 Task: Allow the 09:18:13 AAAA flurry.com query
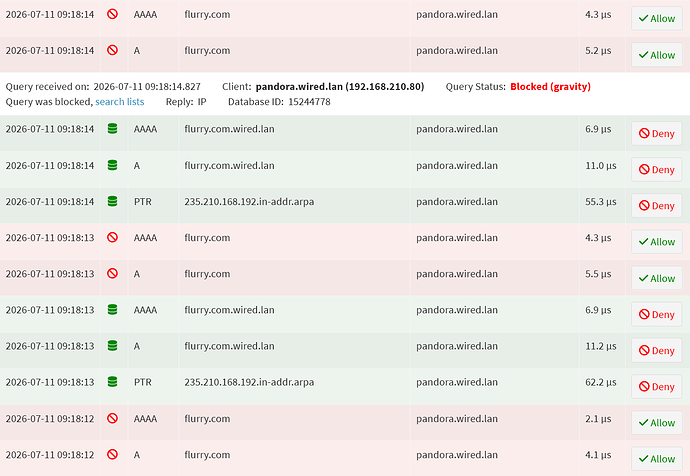pos(657,242)
